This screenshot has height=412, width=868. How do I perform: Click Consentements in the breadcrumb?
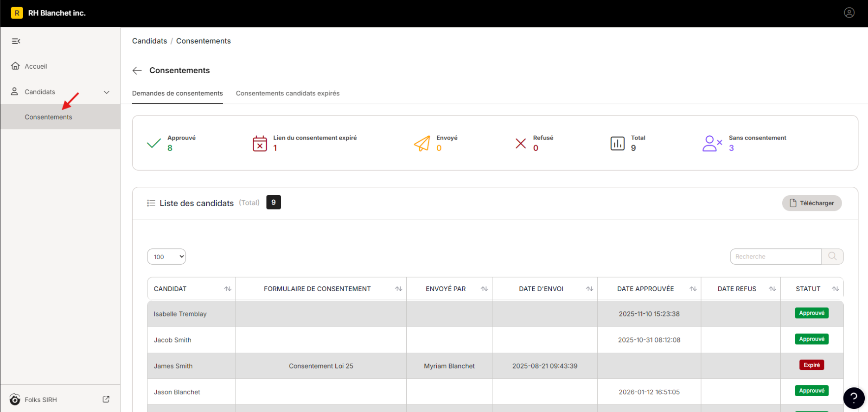coord(204,41)
